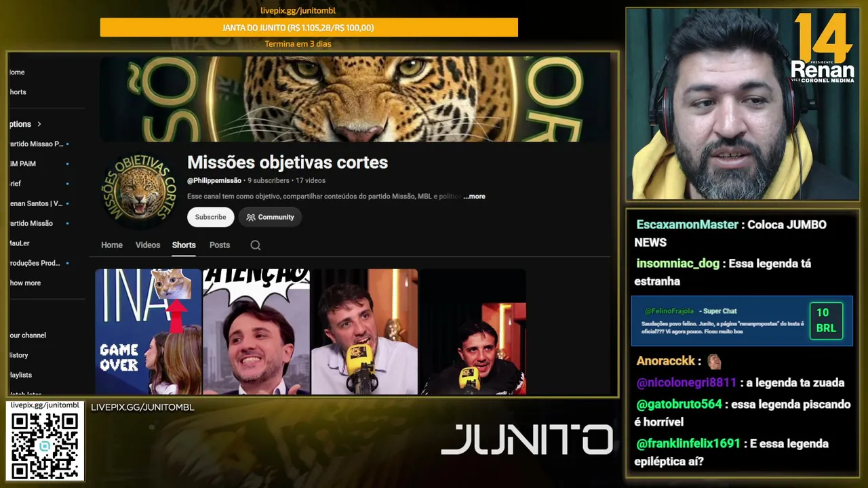Select the channel Shorts tab

pyautogui.click(x=184, y=245)
